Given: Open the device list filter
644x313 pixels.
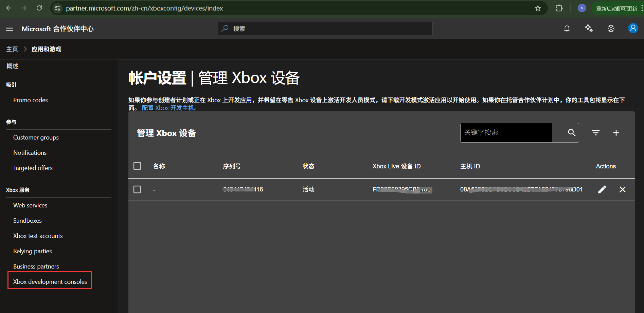Looking at the screenshot, I should pos(595,133).
